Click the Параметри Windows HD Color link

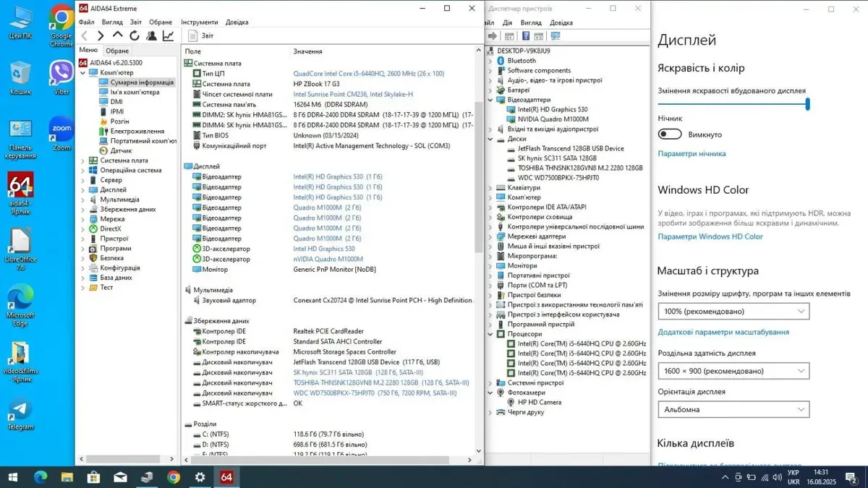tap(710, 236)
